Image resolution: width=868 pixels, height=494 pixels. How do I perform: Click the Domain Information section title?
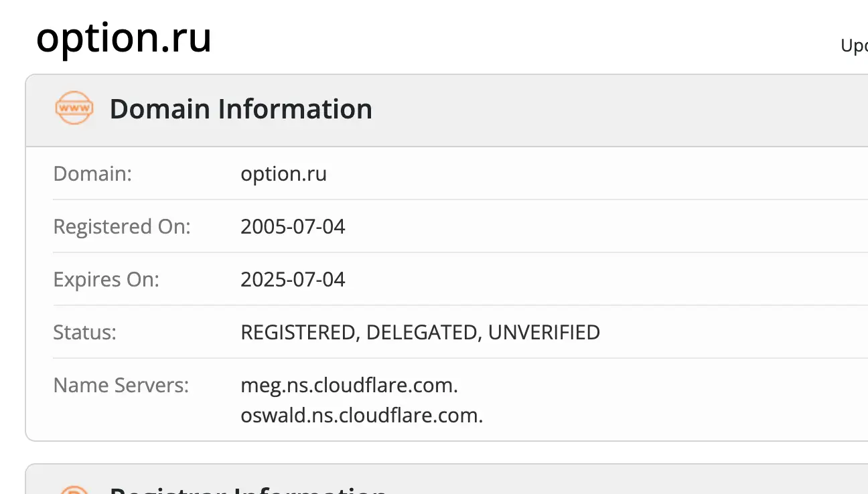tap(240, 109)
